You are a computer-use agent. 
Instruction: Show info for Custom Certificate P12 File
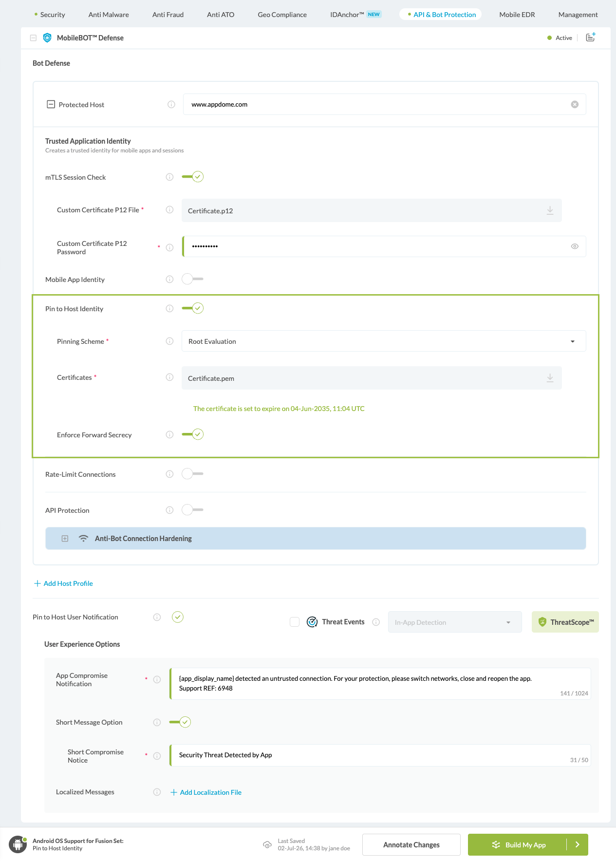[x=169, y=210]
